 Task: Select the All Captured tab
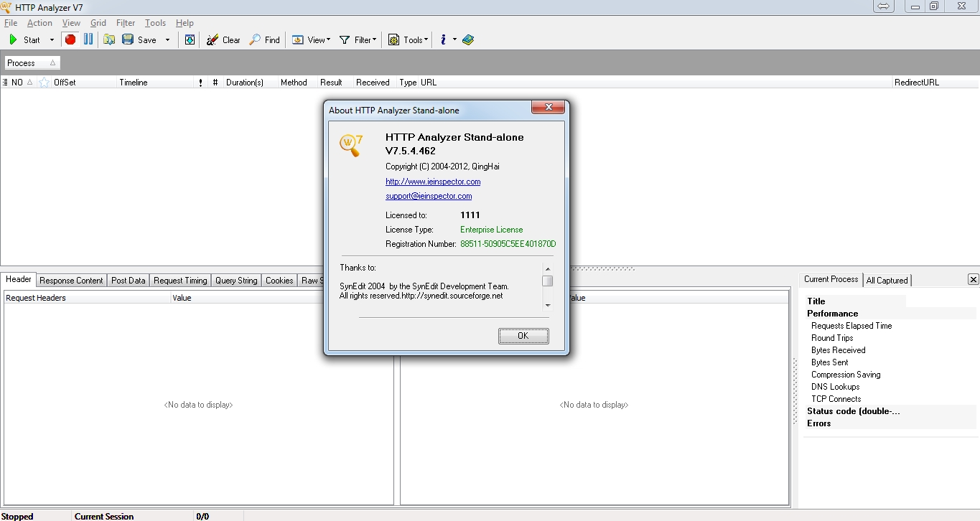(887, 281)
